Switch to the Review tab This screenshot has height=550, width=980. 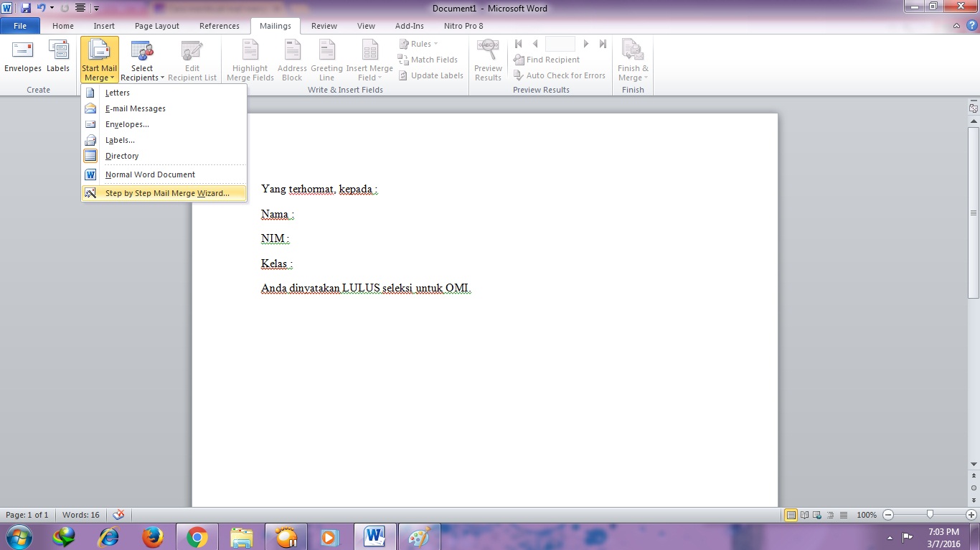click(x=324, y=26)
